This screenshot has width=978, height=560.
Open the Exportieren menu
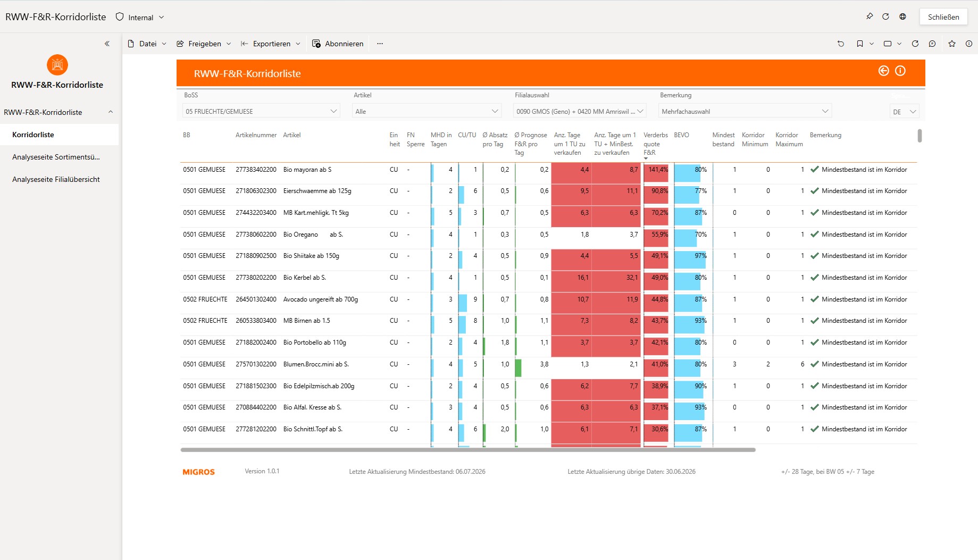(x=271, y=44)
